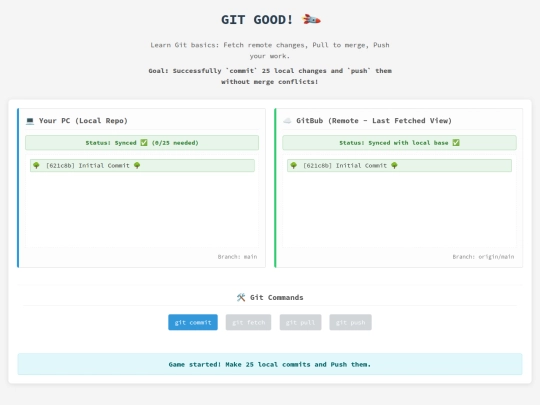
Task: Click the tools icon beside Git Commands
Action: click(x=241, y=297)
